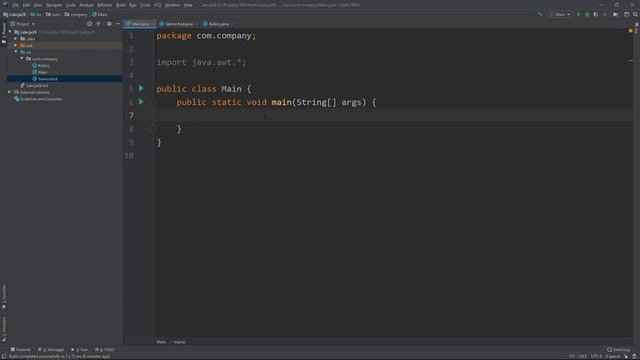Click the method fold marker on line 6
The height and width of the screenshot is (360, 640).
[154, 102]
